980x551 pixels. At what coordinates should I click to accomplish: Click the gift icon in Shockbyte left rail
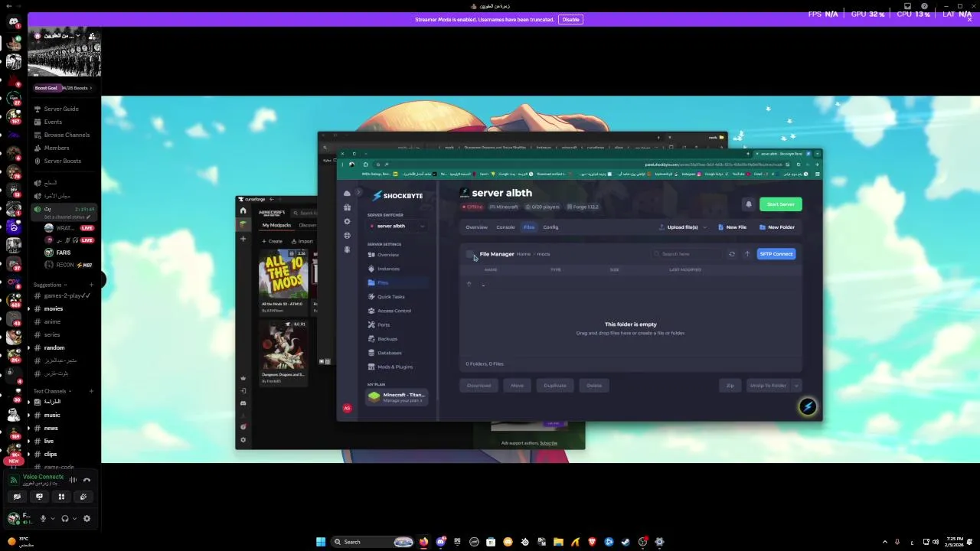[x=347, y=207]
